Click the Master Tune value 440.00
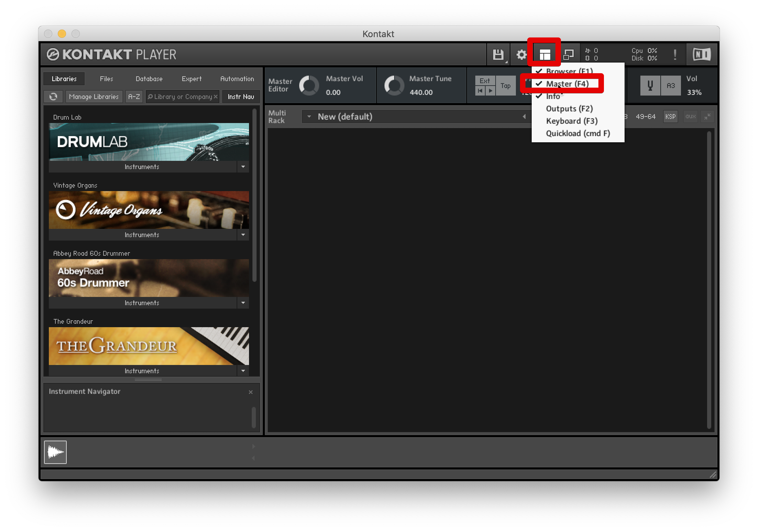 pyautogui.click(x=421, y=92)
